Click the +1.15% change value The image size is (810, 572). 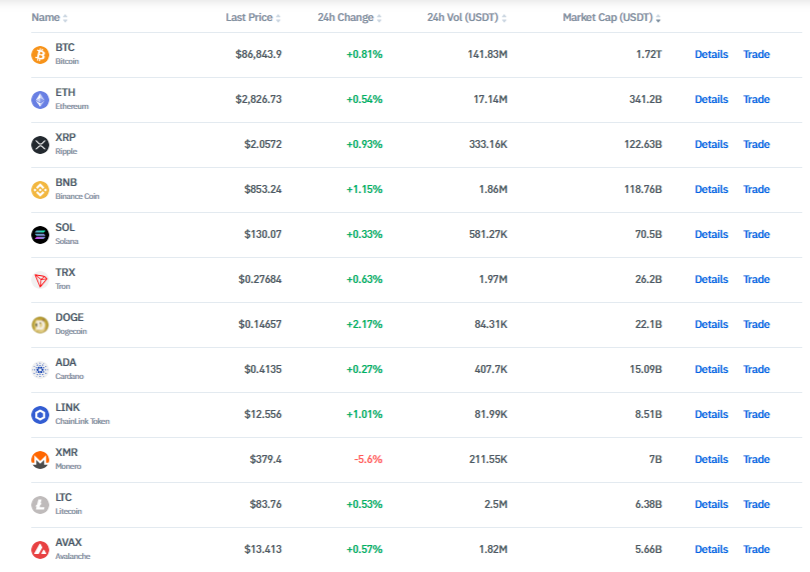click(364, 189)
